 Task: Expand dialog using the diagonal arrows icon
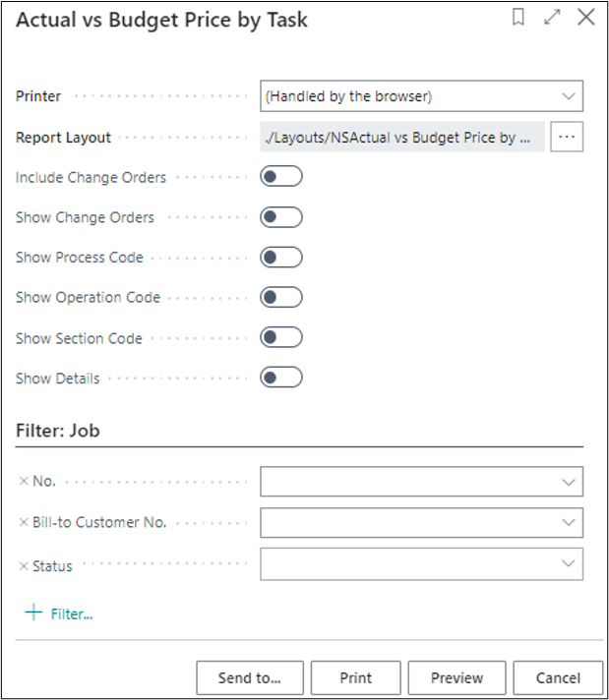[552, 18]
